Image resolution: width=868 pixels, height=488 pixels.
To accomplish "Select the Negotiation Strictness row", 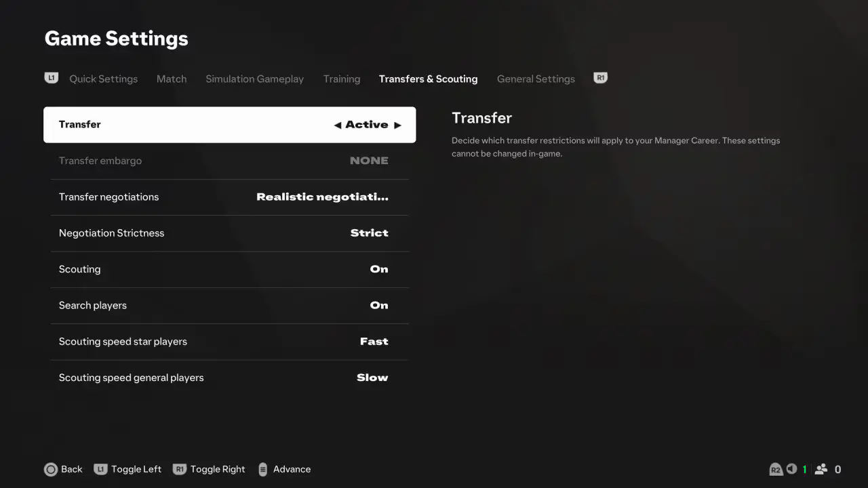I will [230, 233].
